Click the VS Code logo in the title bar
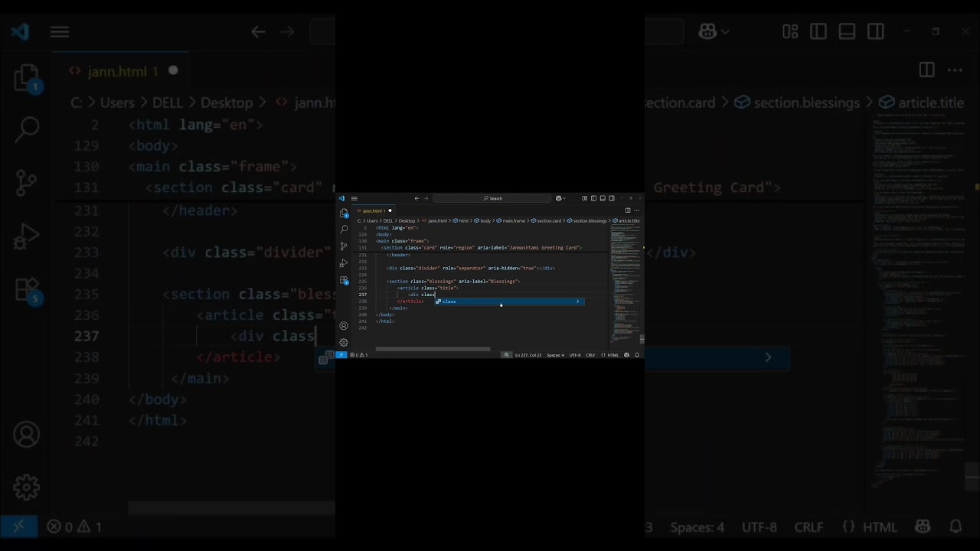The image size is (980, 551). 341,198
